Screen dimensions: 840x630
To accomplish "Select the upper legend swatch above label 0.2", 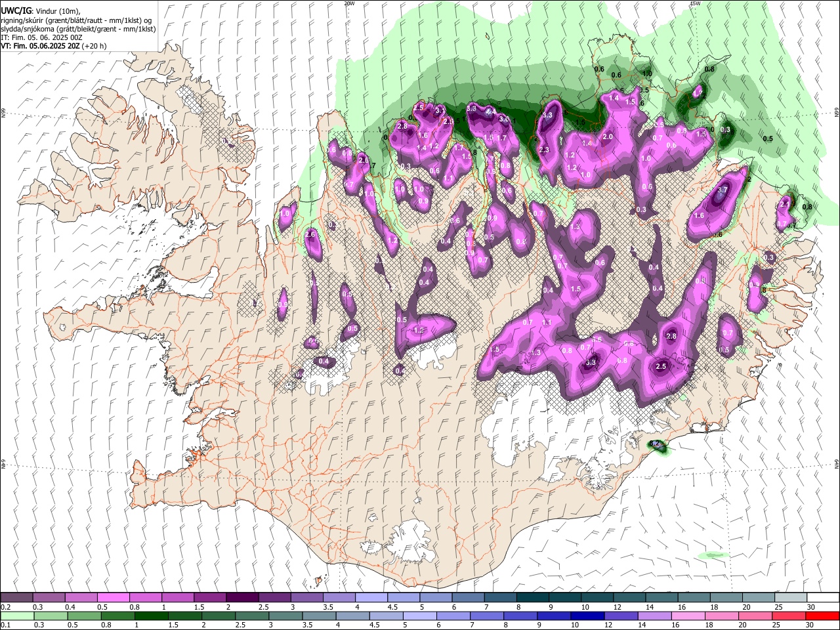I will click(16, 597).
